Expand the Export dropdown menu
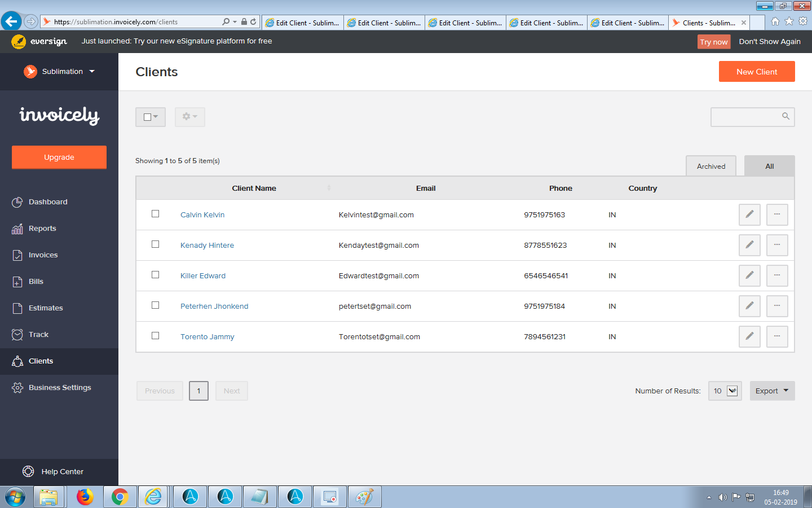The image size is (812, 508). 772,391
